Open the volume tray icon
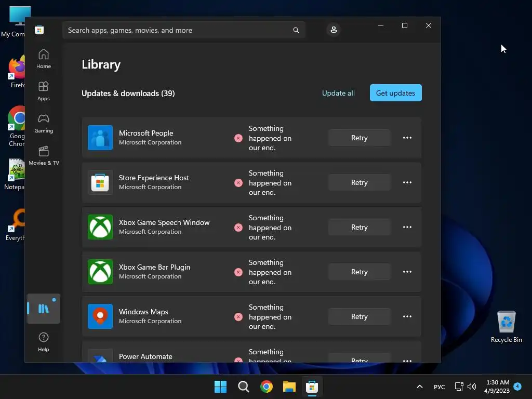 pos(472,387)
